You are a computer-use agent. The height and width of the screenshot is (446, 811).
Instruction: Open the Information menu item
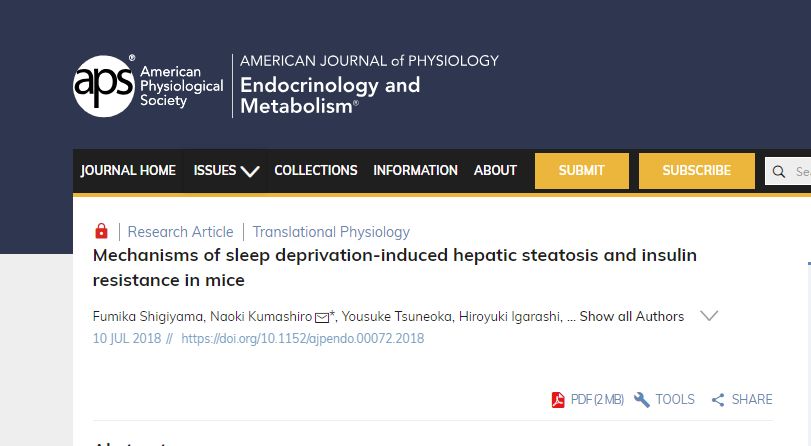[415, 171]
